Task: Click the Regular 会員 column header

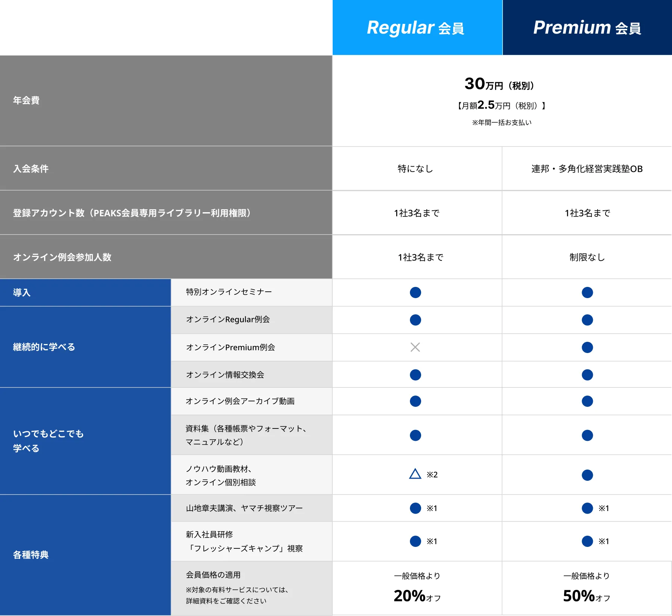Action: pos(416,28)
